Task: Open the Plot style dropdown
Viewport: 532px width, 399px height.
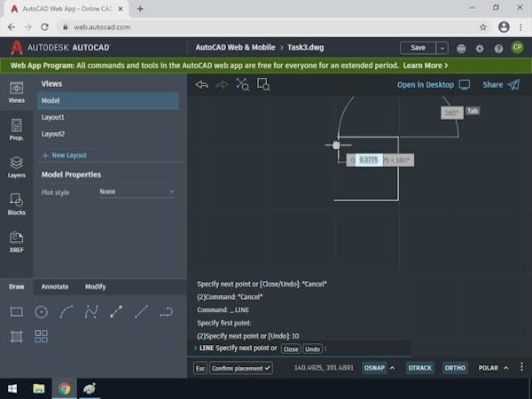Action: click(x=137, y=192)
